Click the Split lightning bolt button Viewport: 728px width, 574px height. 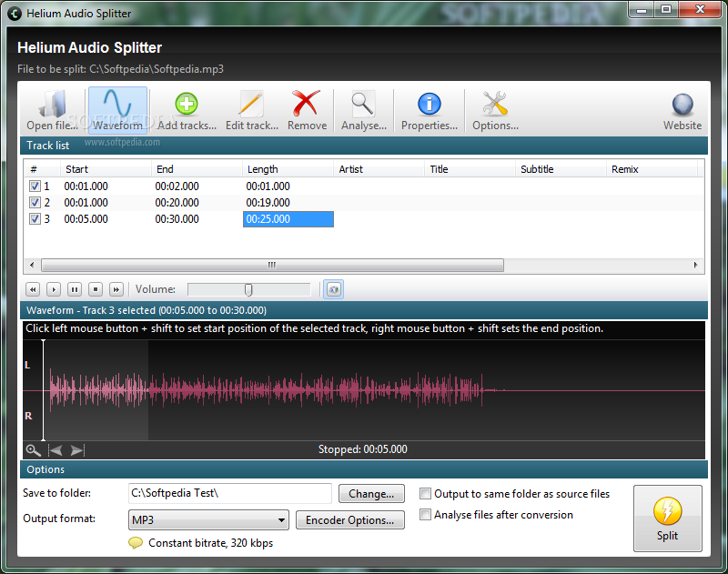(x=667, y=519)
